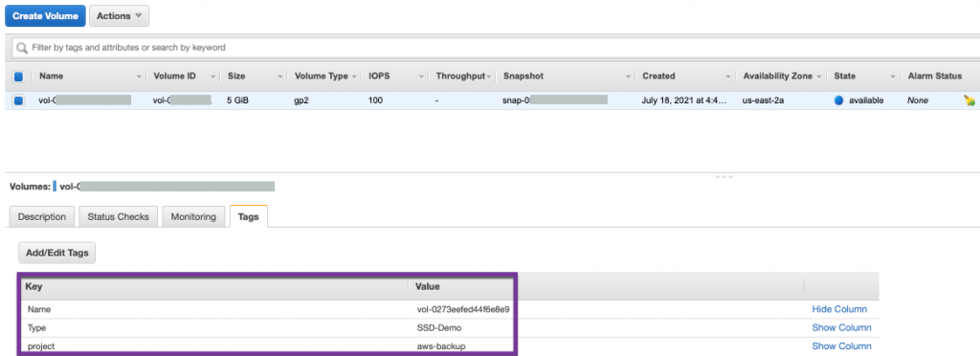Open the Size column arrow
Viewport: 980px width, 356px height.
[280, 77]
